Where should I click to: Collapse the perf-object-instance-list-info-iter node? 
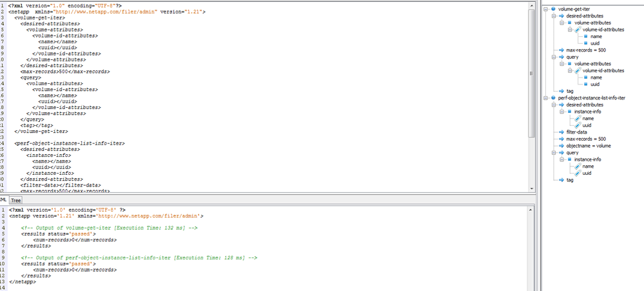click(x=545, y=98)
